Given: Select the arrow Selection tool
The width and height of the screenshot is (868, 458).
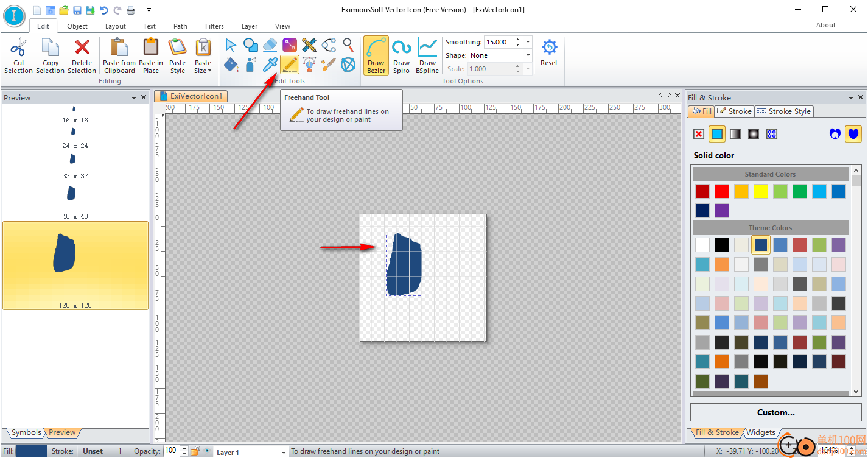Looking at the screenshot, I should point(231,44).
